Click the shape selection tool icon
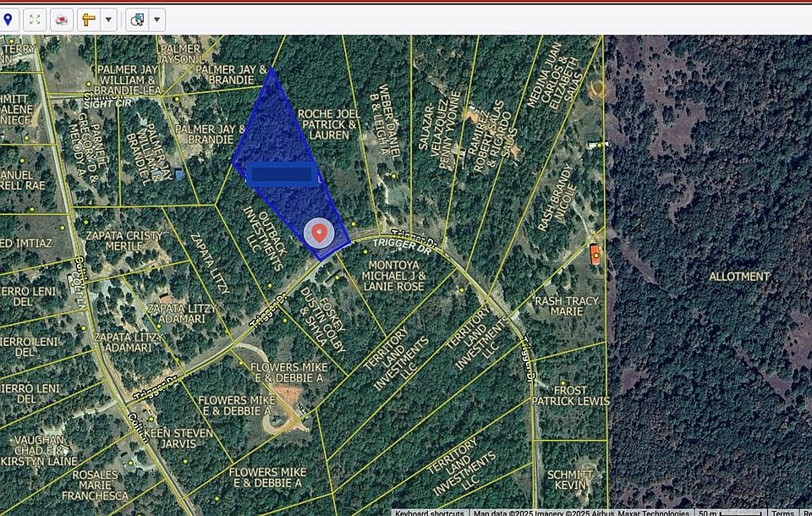 [137, 20]
